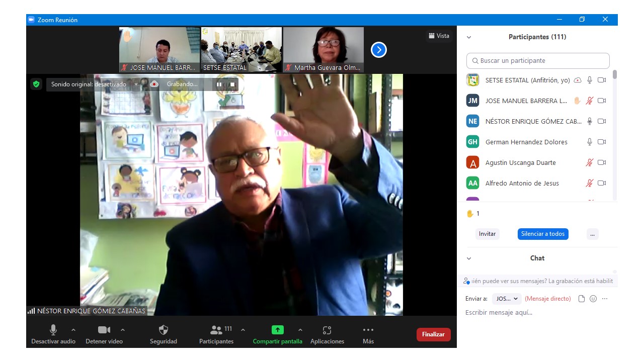Viewport: 644px width, 362px height.
Task: Click the Invitar button
Action: click(487, 234)
